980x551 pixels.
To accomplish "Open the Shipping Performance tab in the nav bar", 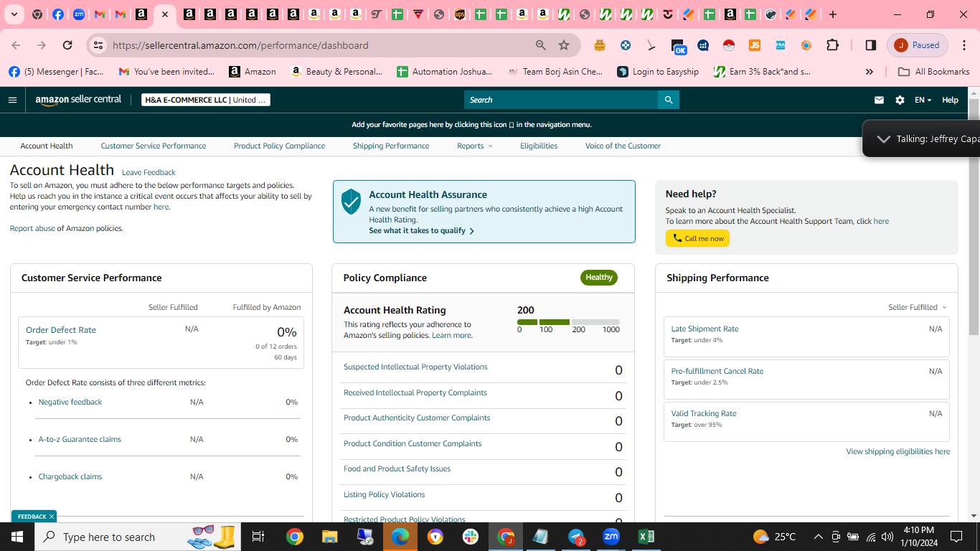I will coord(391,146).
